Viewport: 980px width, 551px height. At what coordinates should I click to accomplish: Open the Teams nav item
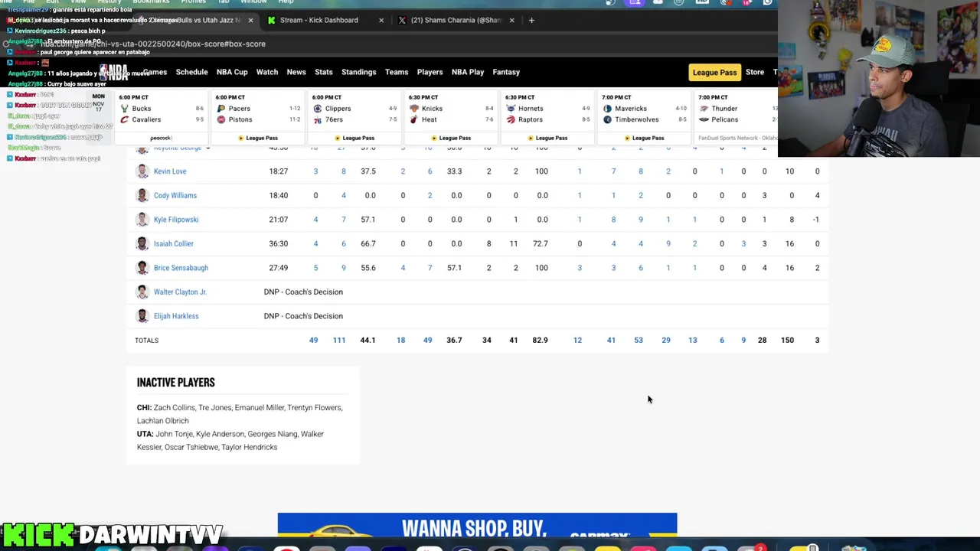(x=397, y=72)
